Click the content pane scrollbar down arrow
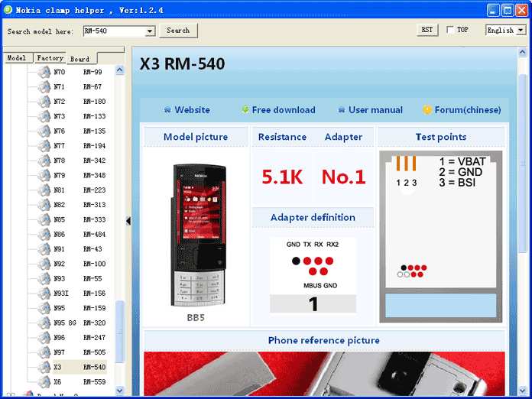This screenshot has width=532, height=399. click(522, 391)
